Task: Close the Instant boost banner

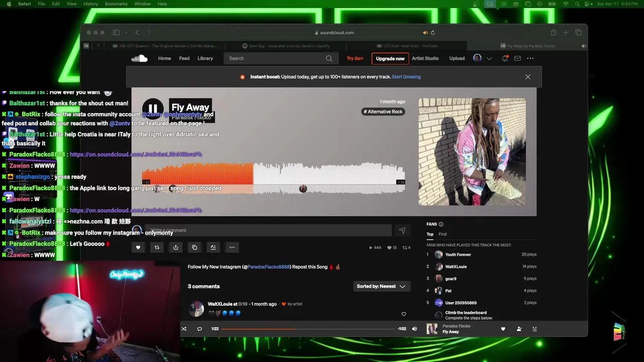Action: [528, 77]
